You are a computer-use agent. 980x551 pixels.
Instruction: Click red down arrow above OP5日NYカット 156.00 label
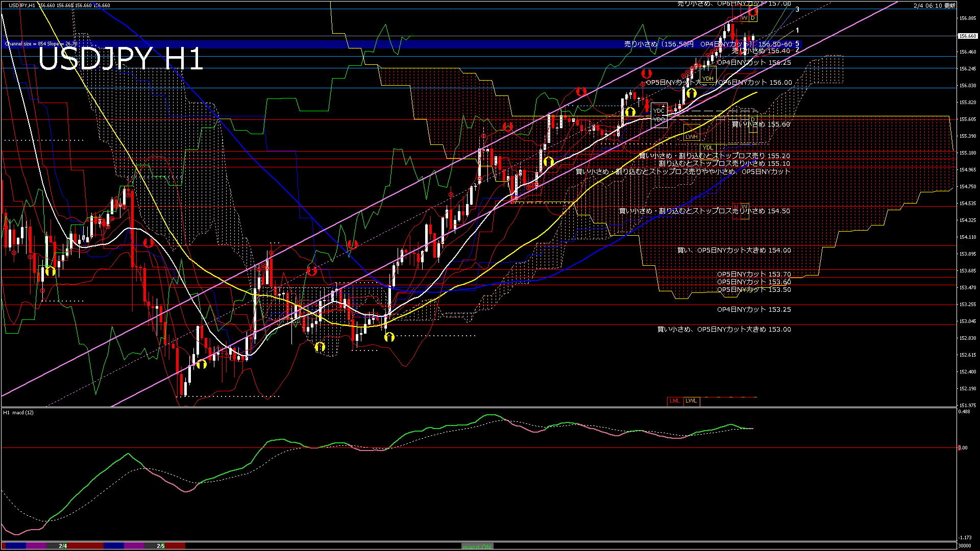pos(646,74)
